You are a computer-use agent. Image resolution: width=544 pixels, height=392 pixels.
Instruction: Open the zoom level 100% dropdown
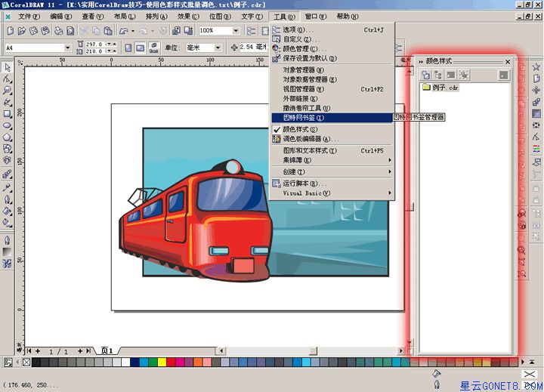click(236, 31)
